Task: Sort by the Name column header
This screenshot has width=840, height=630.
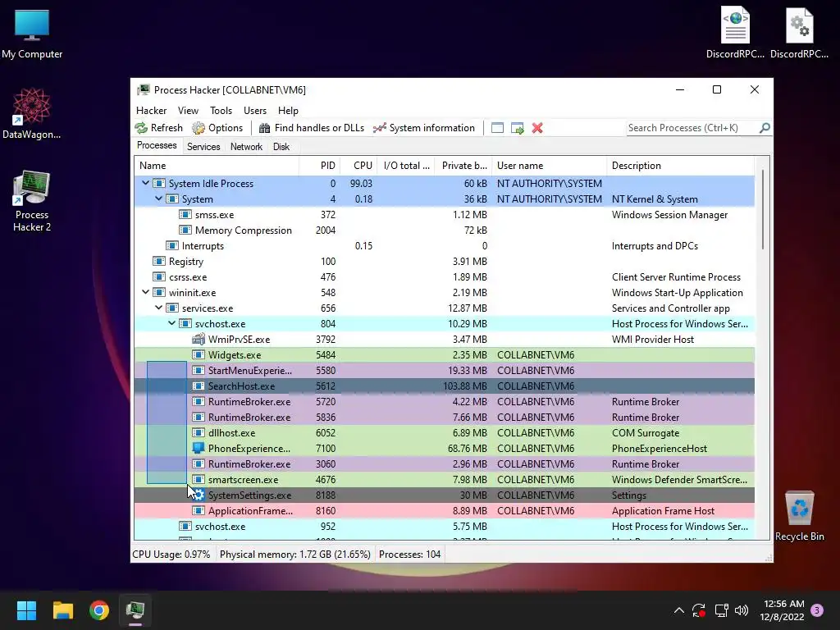Action: pos(217,166)
